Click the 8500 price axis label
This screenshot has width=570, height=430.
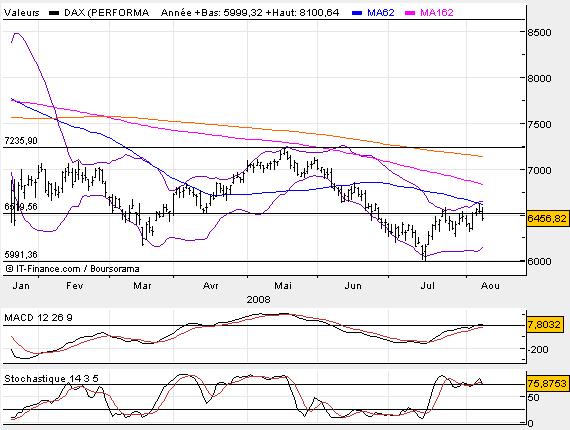pyautogui.click(x=539, y=33)
